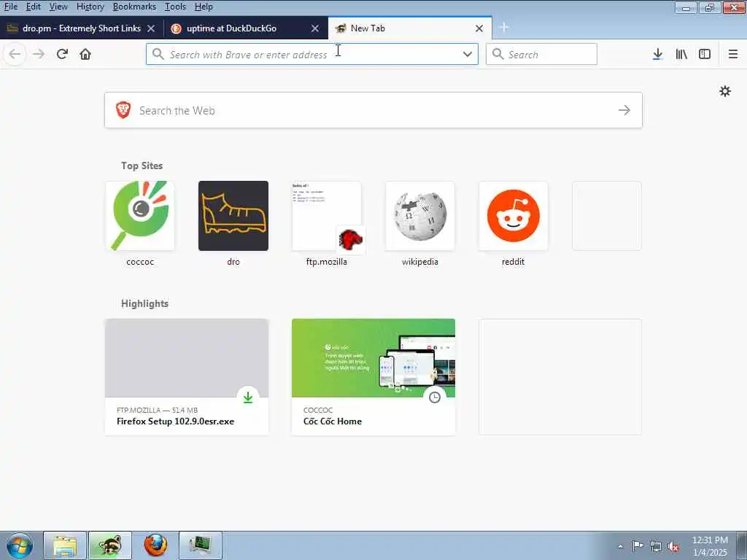This screenshot has width=747, height=560.
Task: Click the Highlights section heading
Action: (145, 303)
